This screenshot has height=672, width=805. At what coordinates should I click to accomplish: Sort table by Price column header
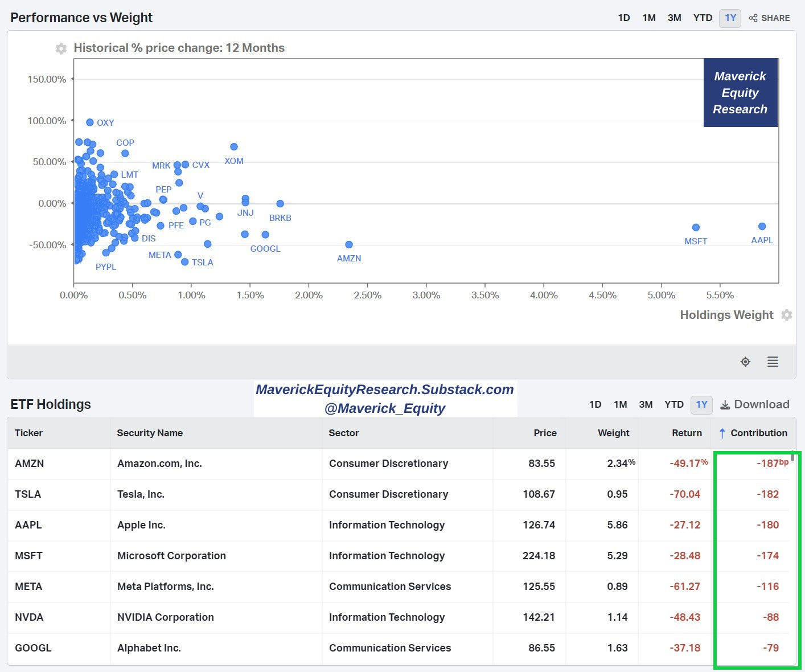pos(545,433)
